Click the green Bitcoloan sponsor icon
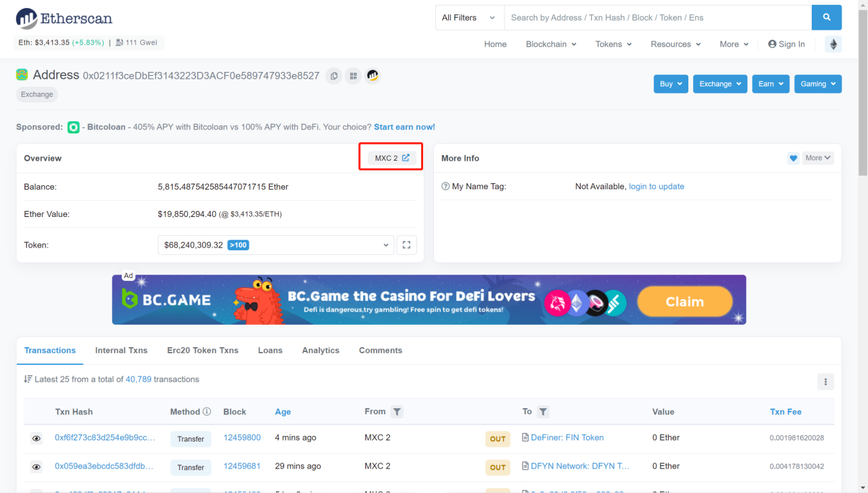The height and width of the screenshot is (493, 868). click(74, 127)
